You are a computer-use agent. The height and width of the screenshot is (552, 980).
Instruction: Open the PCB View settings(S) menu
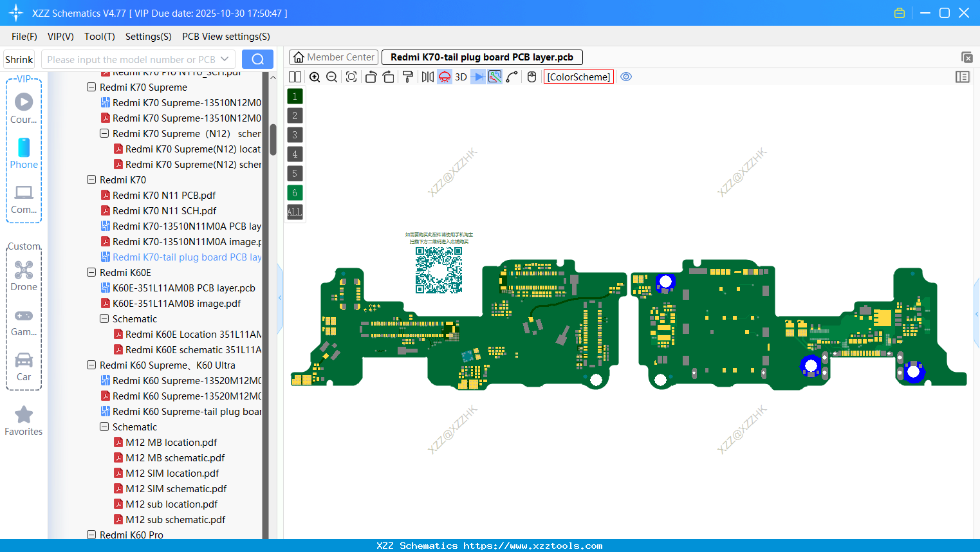tap(225, 37)
